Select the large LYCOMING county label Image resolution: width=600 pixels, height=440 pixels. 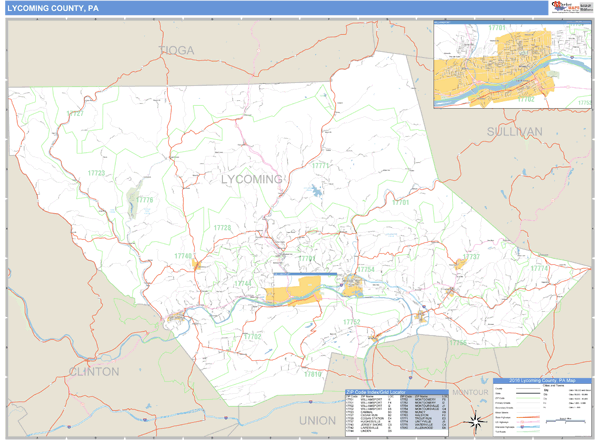[251, 179]
